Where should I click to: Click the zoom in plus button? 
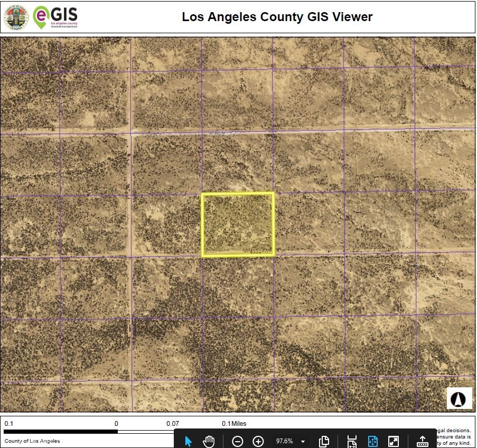(258, 441)
